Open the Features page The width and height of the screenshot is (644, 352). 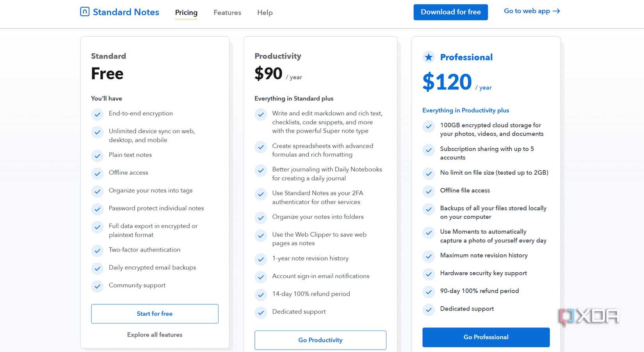coord(227,13)
